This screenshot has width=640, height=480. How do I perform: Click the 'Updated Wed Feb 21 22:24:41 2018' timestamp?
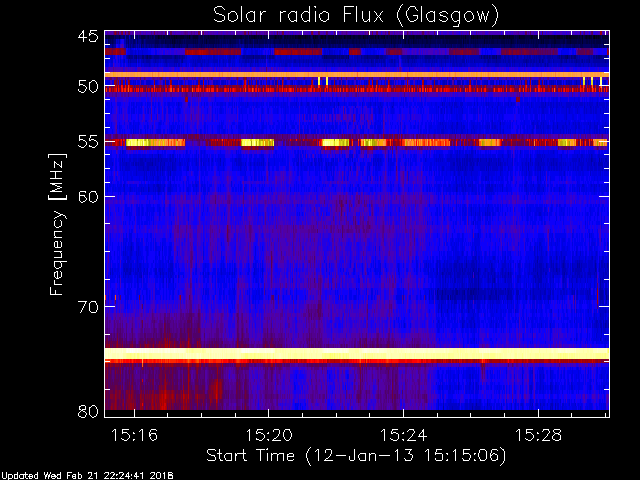(x=87, y=476)
